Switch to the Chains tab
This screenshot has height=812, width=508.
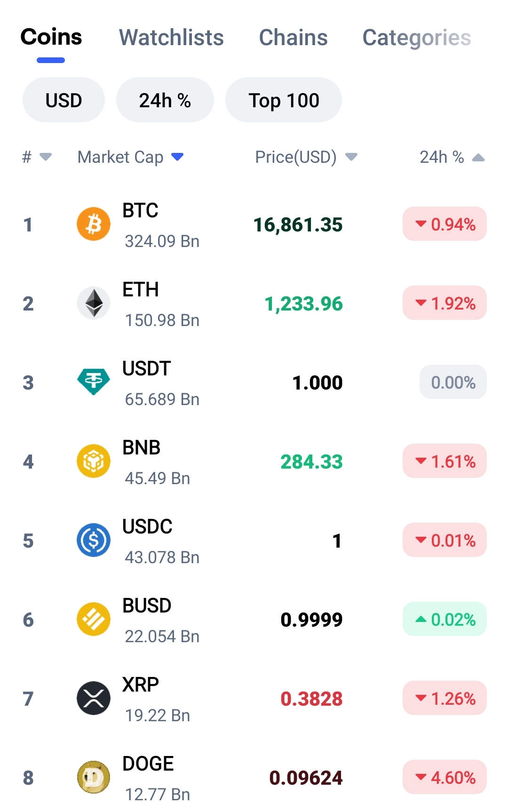coord(293,37)
